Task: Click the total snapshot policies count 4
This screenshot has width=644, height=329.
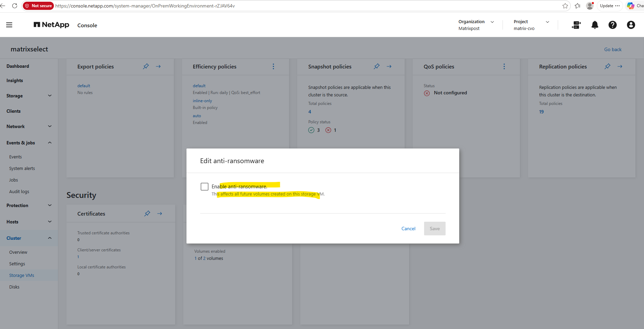Action: pos(310,112)
